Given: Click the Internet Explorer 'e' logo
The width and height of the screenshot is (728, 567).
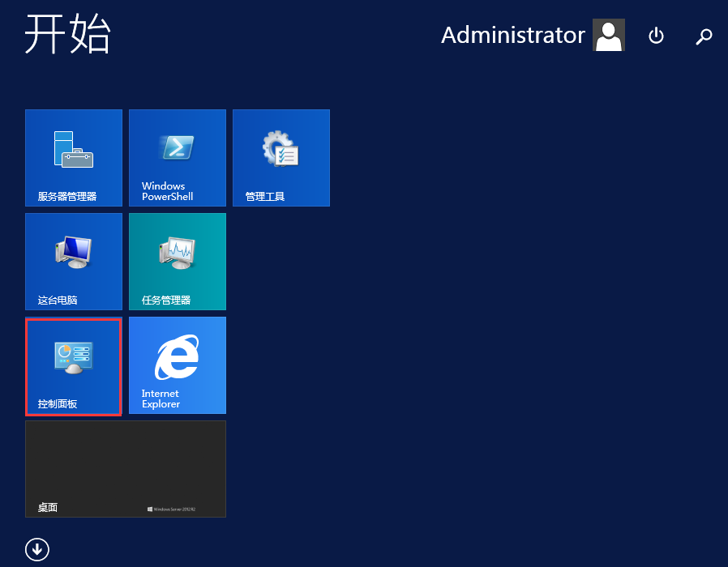Looking at the screenshot, I should point(177,355).
